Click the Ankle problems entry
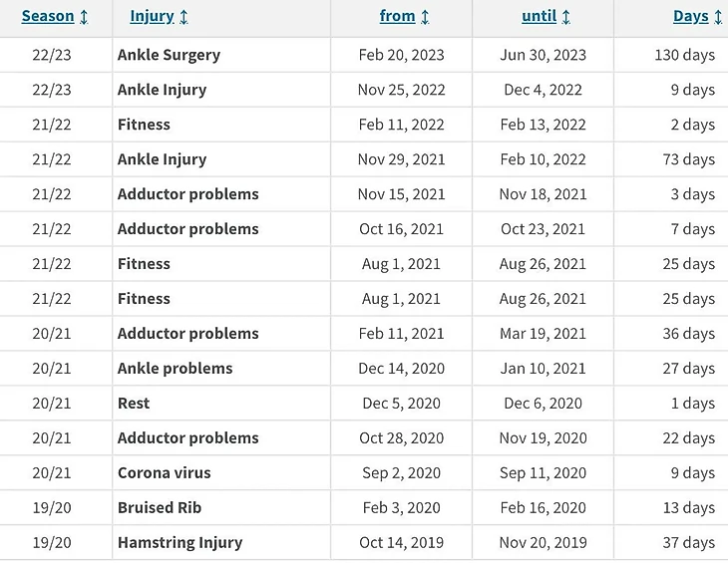The height and width of the screenshot is (563, 728). coord(175,369)
